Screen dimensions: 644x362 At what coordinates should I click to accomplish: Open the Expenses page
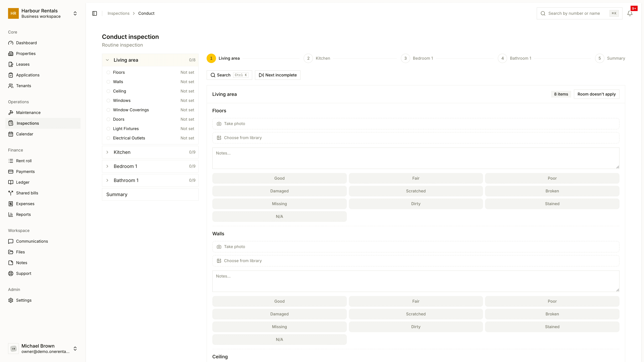pyautogui.click(x=43, y=204)
